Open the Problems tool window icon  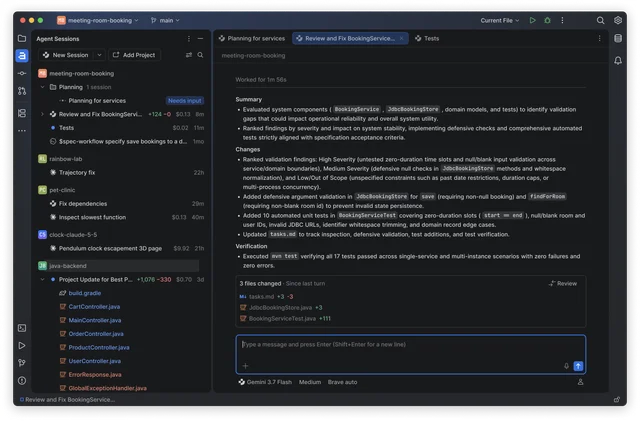point(22,381)
